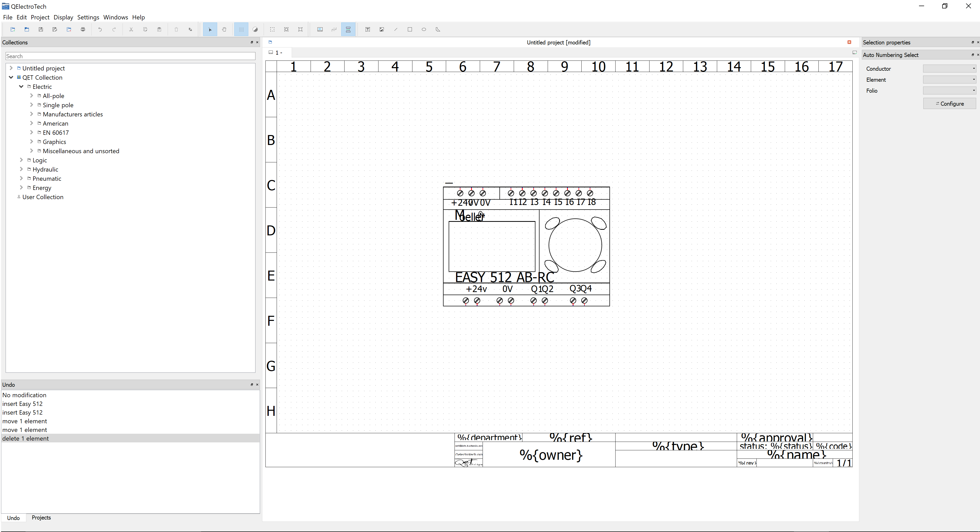Toggle the selection pointer mode
This screenshot has width=980, height=532.
coord(210,29)
